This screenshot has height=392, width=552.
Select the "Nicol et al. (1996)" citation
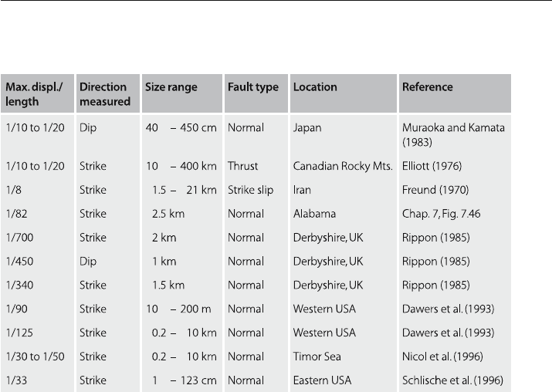click(442, 357)
